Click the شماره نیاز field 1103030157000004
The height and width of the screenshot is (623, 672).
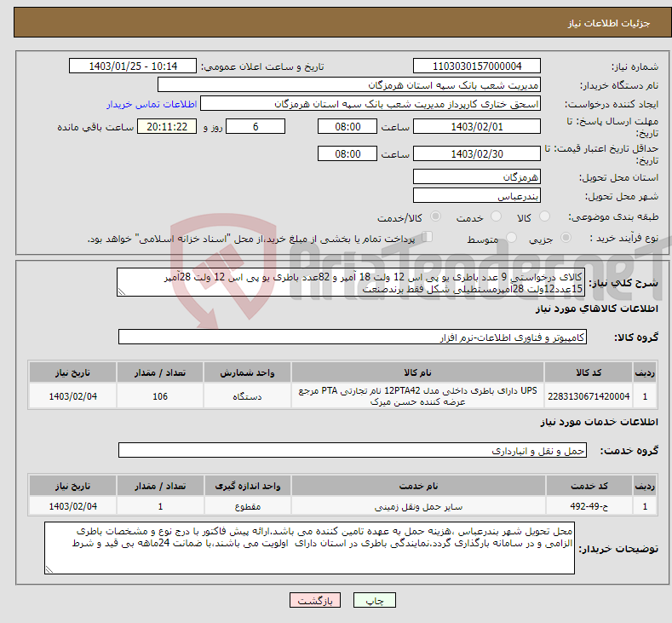pos(477,66)
